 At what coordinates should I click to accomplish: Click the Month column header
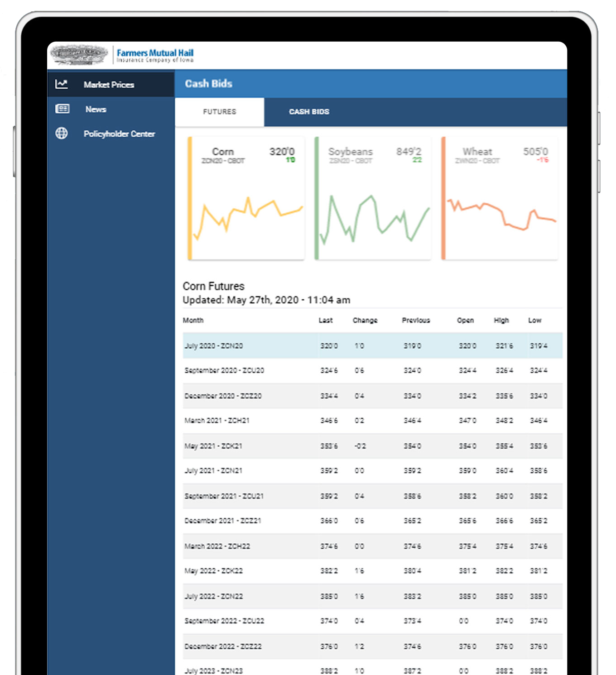pos(193,320)
